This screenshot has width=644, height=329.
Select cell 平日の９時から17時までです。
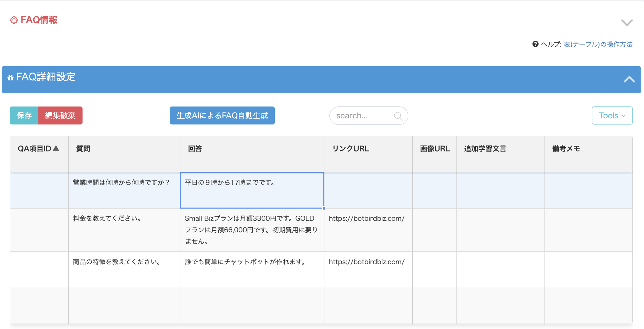pyautogui.click(x=252, y=190)
